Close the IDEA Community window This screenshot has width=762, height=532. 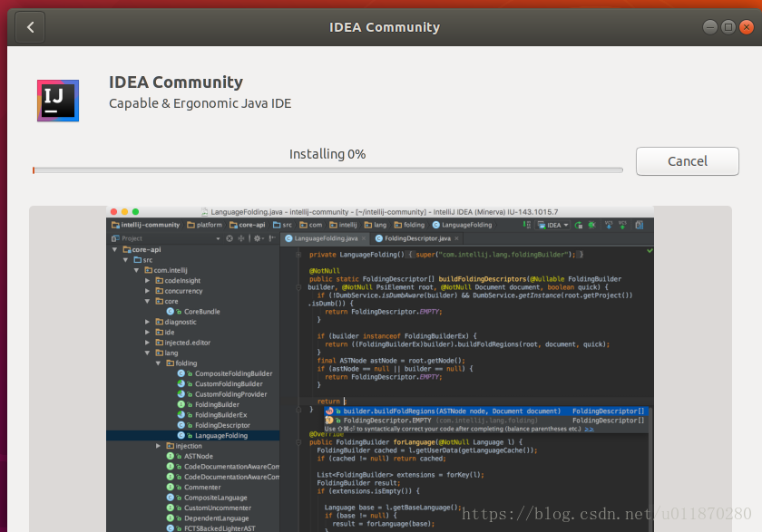[747, 26]
